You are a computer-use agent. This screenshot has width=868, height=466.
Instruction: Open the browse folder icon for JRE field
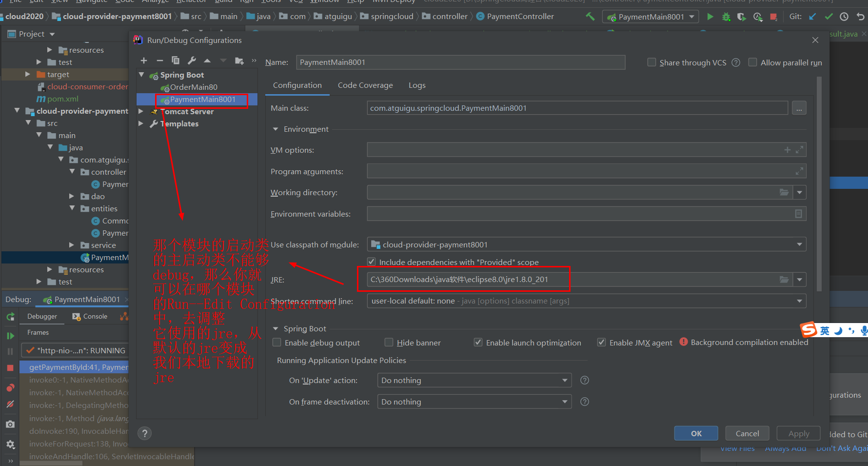coord(784,279)
